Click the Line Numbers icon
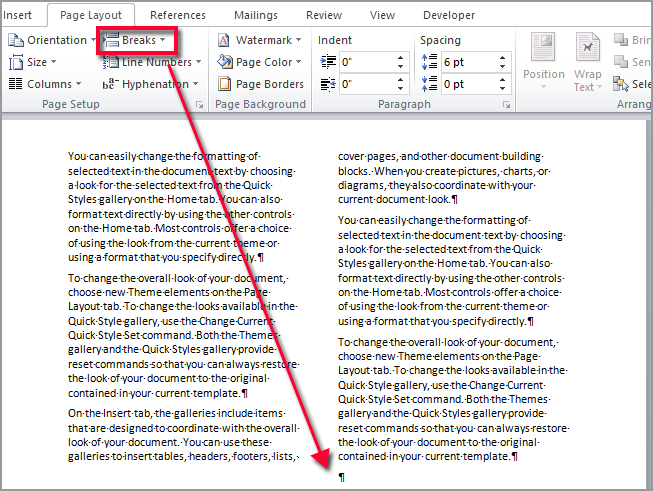 (x=111, y=62)
